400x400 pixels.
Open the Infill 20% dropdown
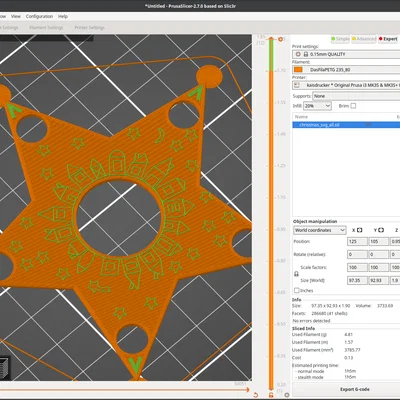(317, 106)
